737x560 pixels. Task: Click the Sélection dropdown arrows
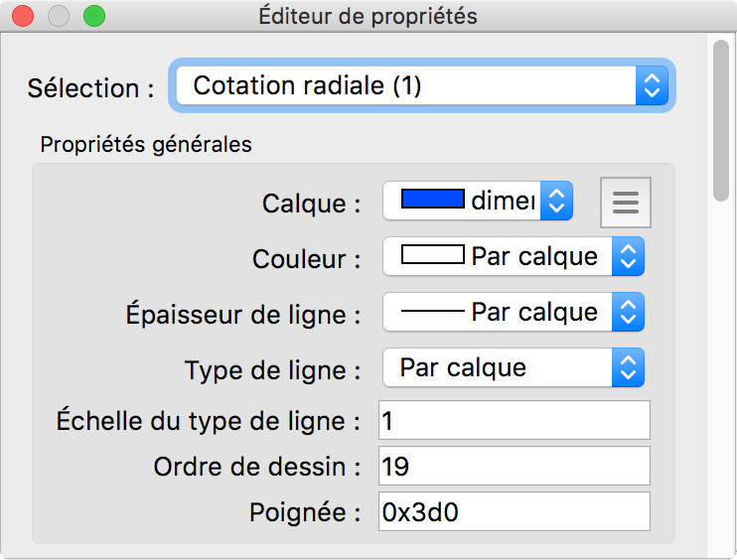652,86
